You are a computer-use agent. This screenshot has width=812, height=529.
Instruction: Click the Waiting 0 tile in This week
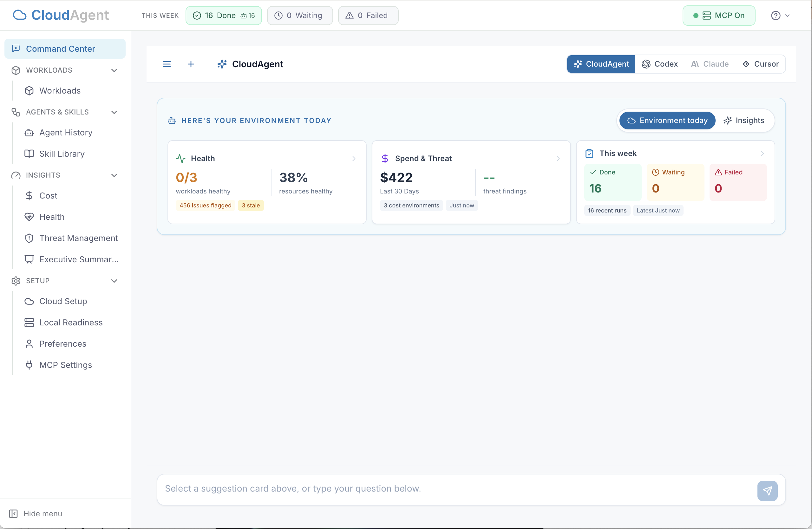click(676, 182)
